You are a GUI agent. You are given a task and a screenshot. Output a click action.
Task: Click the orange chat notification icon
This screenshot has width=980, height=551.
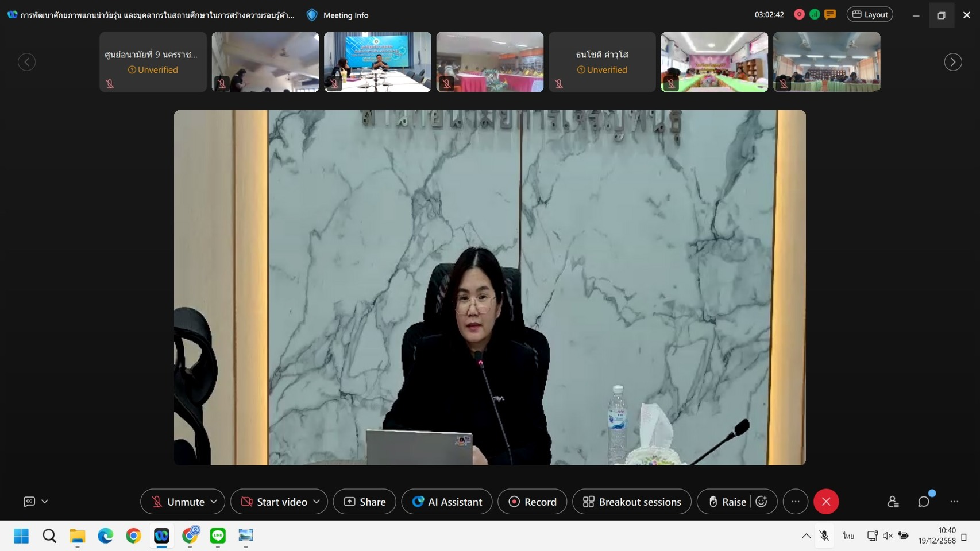[830, 14]
